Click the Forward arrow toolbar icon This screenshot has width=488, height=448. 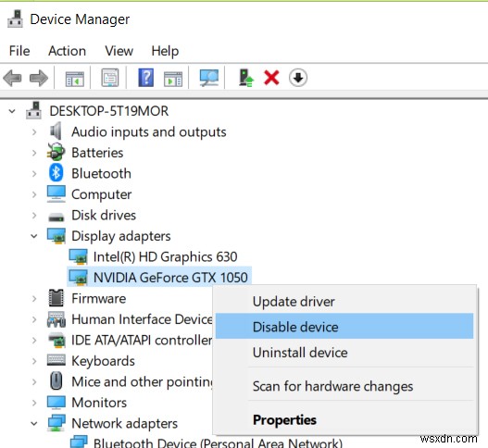(39, 78)
